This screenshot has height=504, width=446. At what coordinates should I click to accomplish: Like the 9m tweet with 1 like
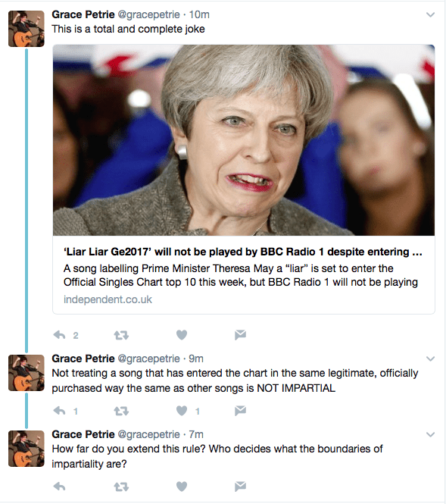182,411
